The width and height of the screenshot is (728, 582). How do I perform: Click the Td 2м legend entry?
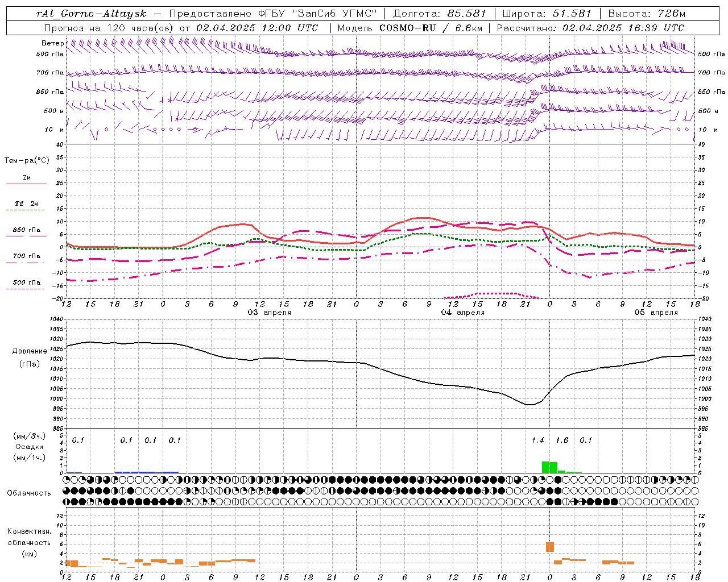(x=27, y=203)
